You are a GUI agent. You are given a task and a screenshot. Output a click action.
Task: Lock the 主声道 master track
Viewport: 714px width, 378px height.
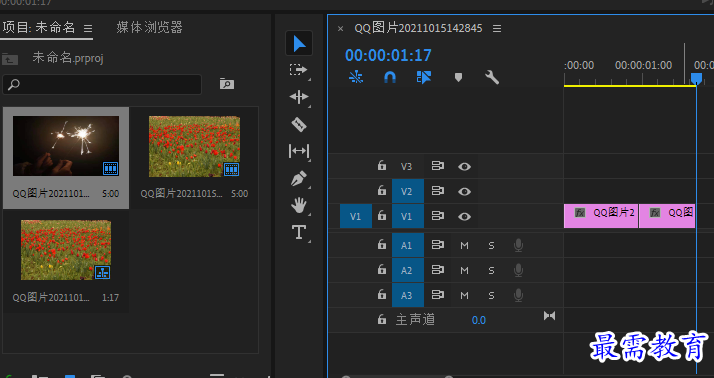pyautogui.click(x=382, y=319)
